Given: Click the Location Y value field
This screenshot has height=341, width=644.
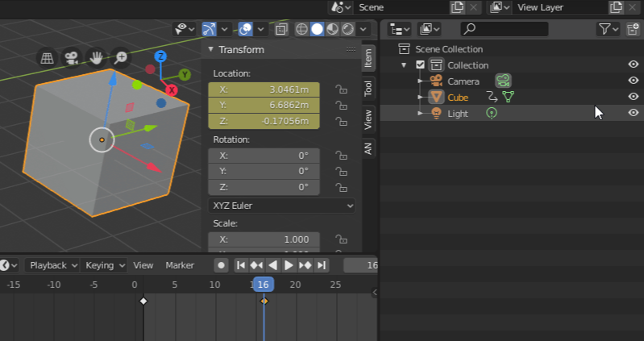Looking at the screenshot, I should (x=264, y=105).
